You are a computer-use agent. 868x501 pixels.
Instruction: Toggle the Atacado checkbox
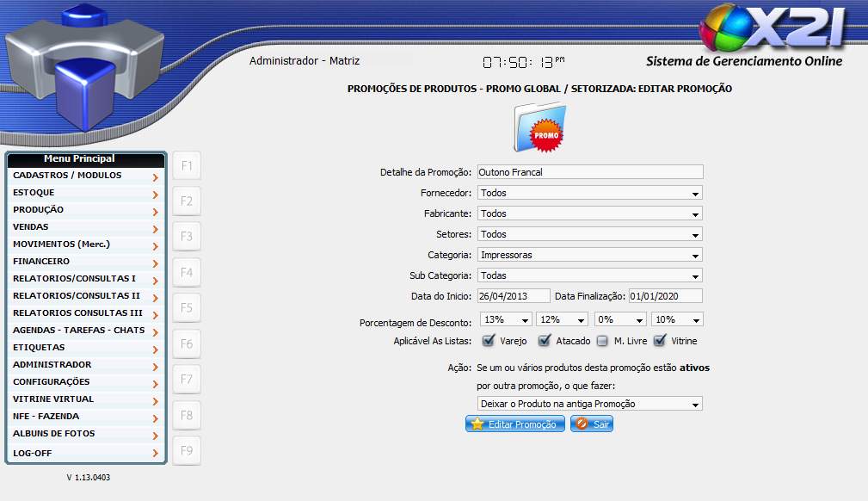(x=544, y=341)
